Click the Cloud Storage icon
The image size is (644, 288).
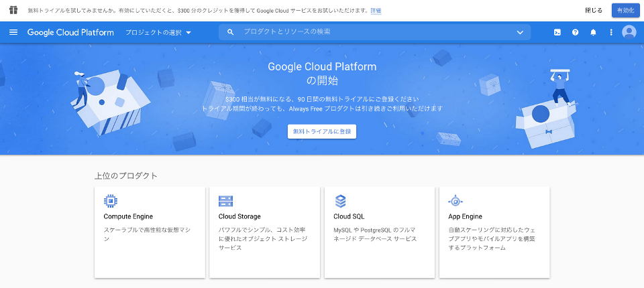click(225, 201)
